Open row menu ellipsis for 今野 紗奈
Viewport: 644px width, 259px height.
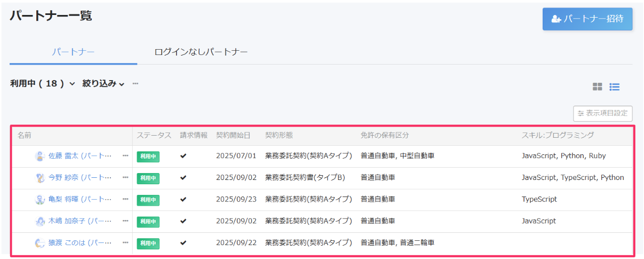point(125,177)
